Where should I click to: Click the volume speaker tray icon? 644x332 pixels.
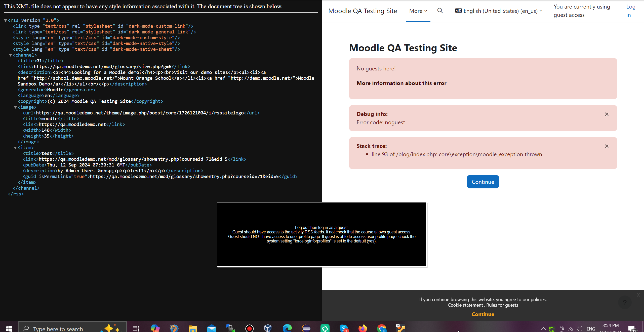pyautogui.click(x=580, y=329)
